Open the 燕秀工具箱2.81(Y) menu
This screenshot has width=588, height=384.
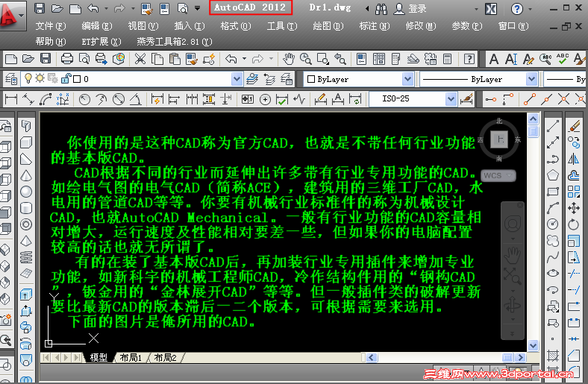[x=175, y=42]
